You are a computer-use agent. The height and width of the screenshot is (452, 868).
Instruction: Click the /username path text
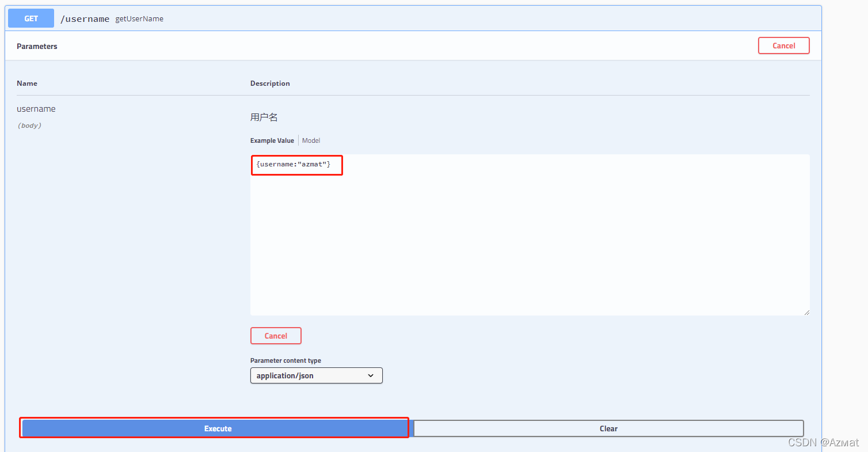pyautogui.click(x=85, y=19)
